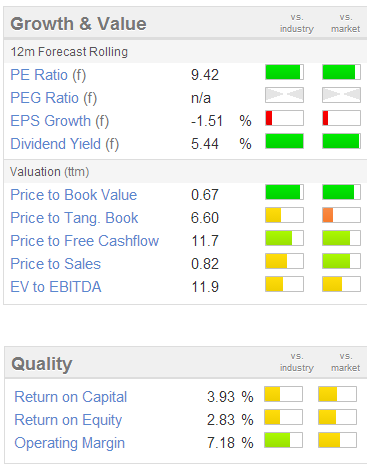Click PE Ratio vs. industry green bar

pyautogui.click(x=284, y=72)
